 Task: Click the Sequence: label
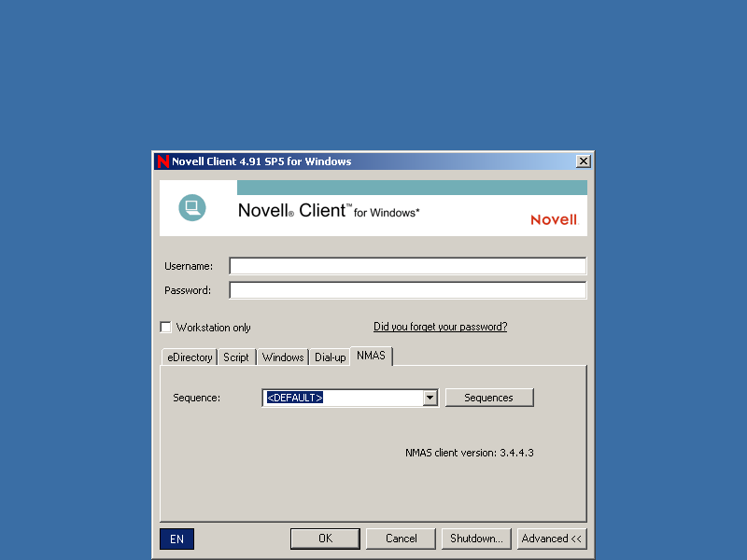(196, 398)
